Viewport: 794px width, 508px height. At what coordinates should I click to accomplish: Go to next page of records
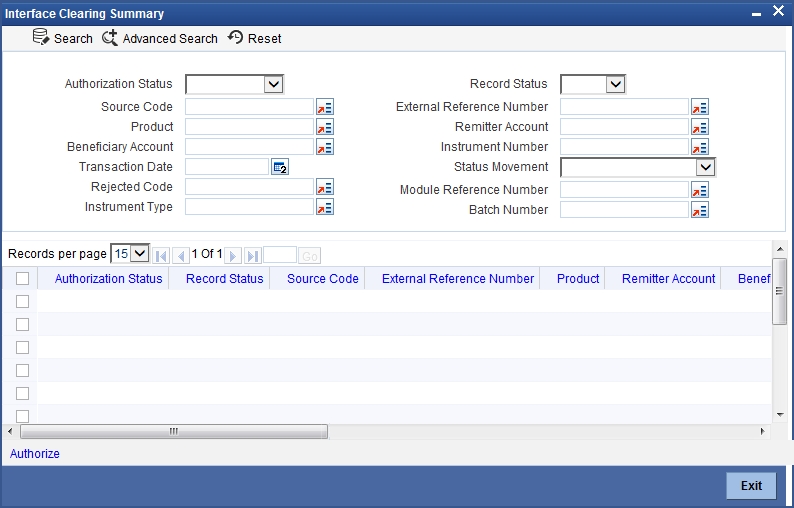click(233, 256)
